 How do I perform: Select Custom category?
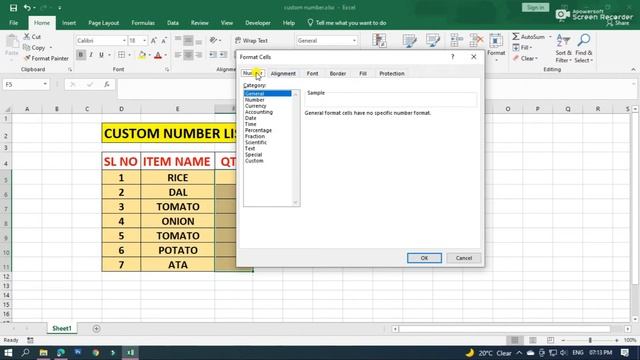pyautogui.click(x=254, y=161)
